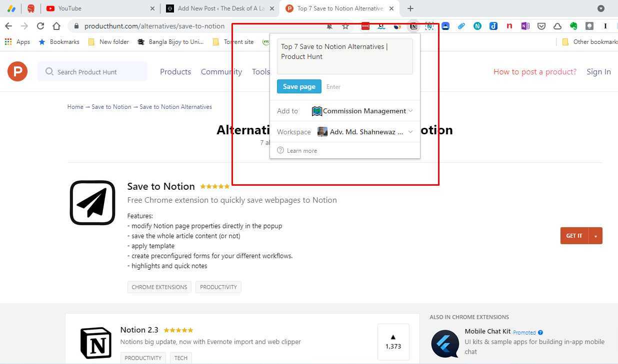Open the Products menu
Image resolution: width=618 pixels, height=364 pixels.
[x=175, y=71]
